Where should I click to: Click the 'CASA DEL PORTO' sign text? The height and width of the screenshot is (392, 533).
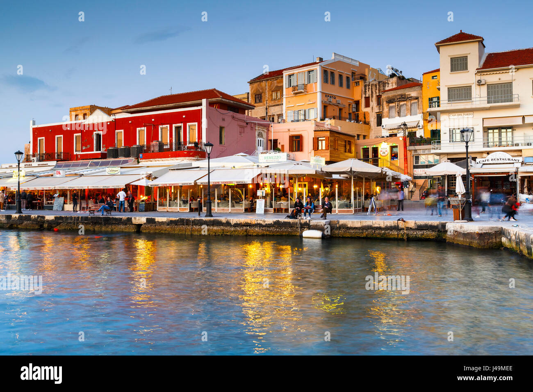pos(460,115)
